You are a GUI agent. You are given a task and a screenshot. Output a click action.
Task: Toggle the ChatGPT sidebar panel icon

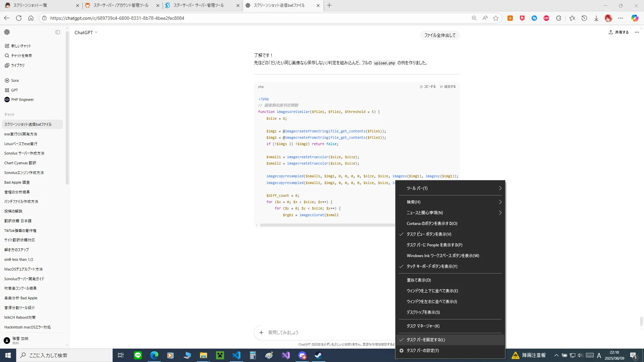tap(58, 32)
